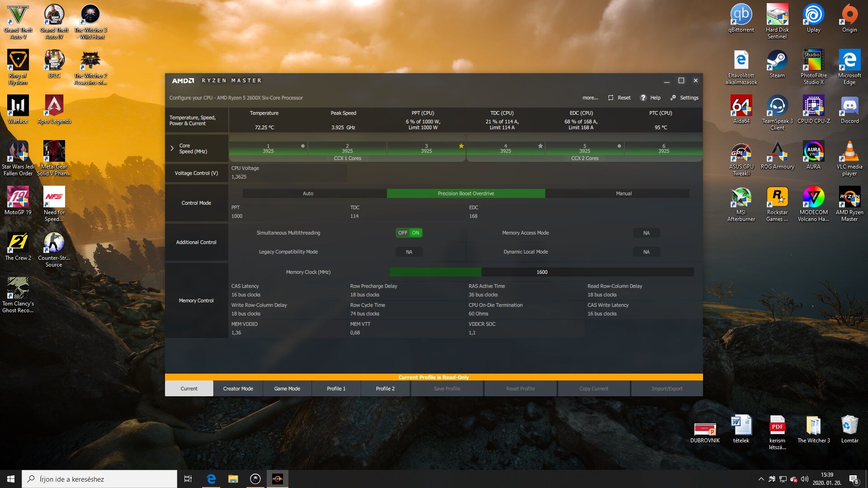Open CPUID CPU-Z desktop icon
The height and width of the screenshot is (488, 868).
pyautogui.click(x=814, y=109)
